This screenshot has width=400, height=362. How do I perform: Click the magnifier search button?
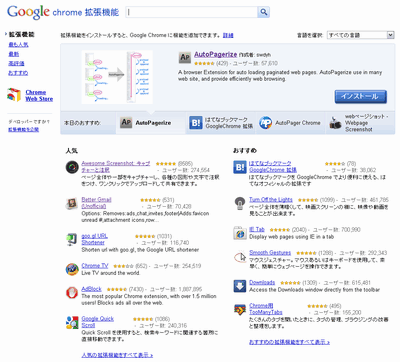tap(263, 12)
